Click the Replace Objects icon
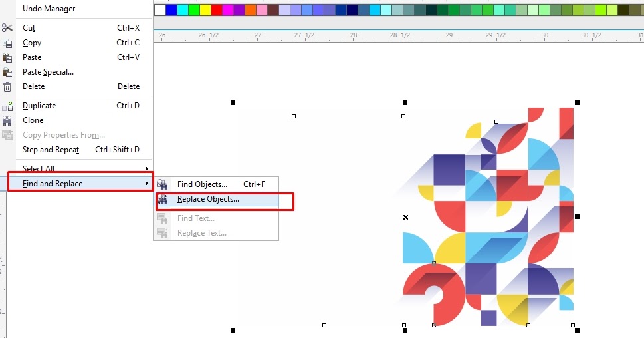Image resolution: width=644 pixels, height=338 pixels. 162,199
